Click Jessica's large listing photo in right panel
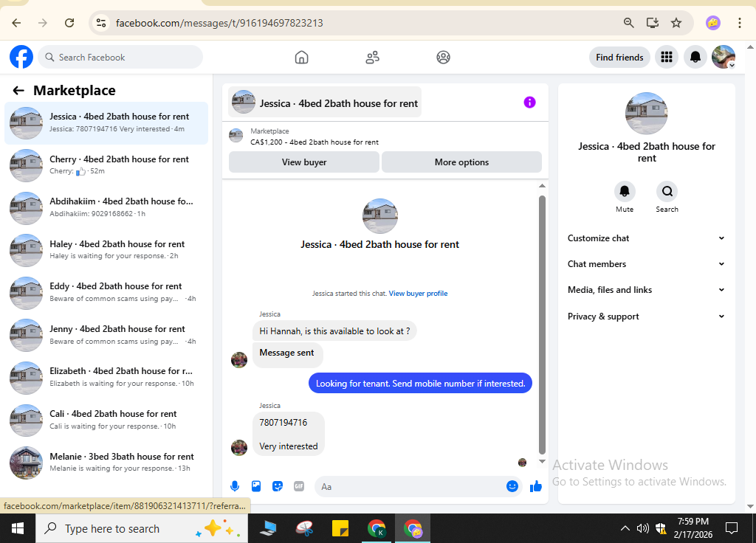 (646, 114)
